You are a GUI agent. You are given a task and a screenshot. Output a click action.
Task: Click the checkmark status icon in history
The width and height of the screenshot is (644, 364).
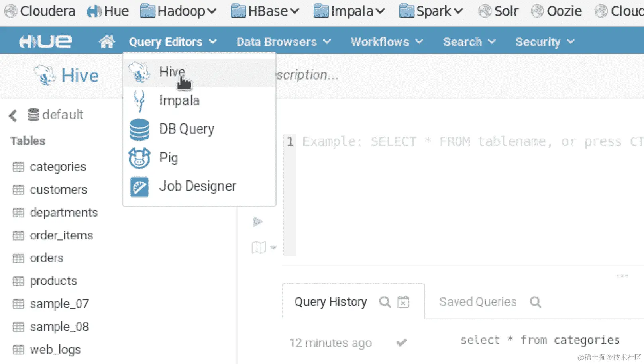click(x=402, y=342)
